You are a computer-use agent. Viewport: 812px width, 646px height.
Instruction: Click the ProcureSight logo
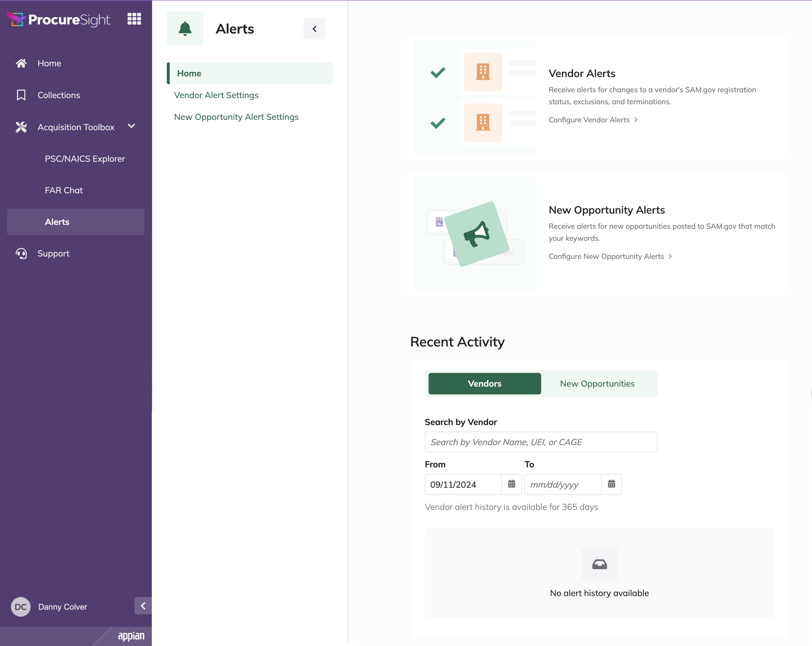58,19
